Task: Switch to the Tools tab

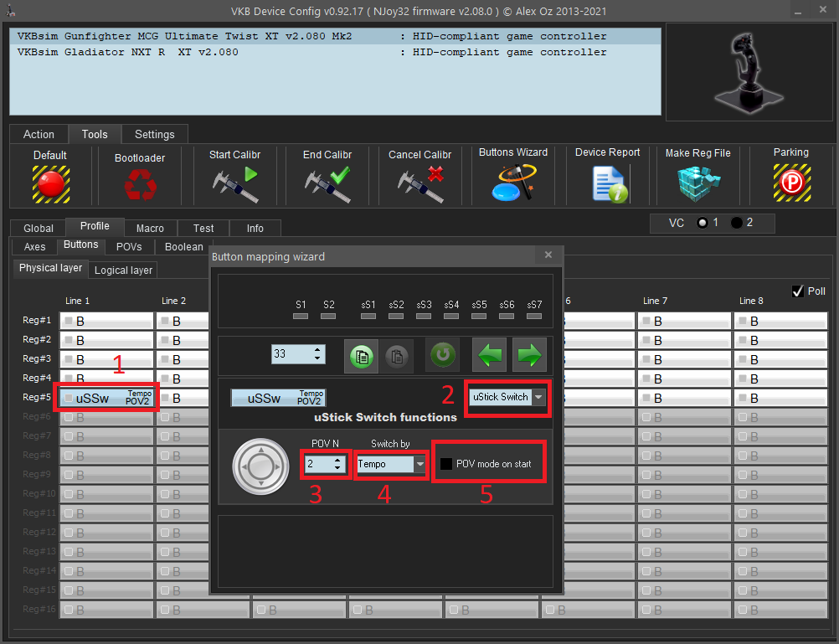Action: point(95,134)
